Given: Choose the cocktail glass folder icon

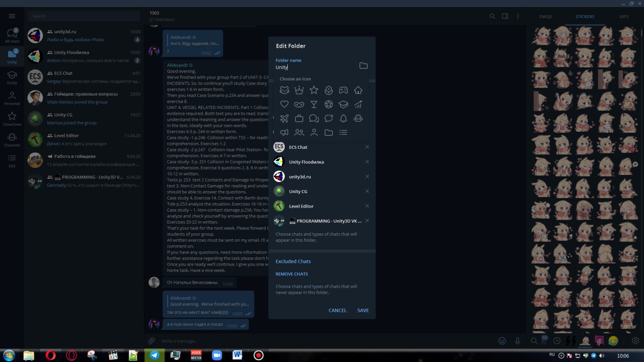Looking at the screenshot, I should click(314, 105).
